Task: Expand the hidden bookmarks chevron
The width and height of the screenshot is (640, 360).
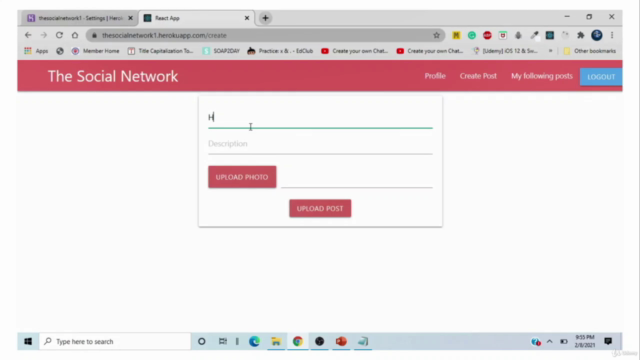Action: click(551, 51)
